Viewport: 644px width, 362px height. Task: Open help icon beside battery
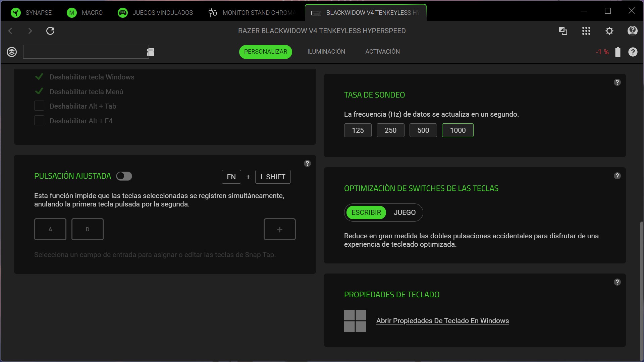633,52
